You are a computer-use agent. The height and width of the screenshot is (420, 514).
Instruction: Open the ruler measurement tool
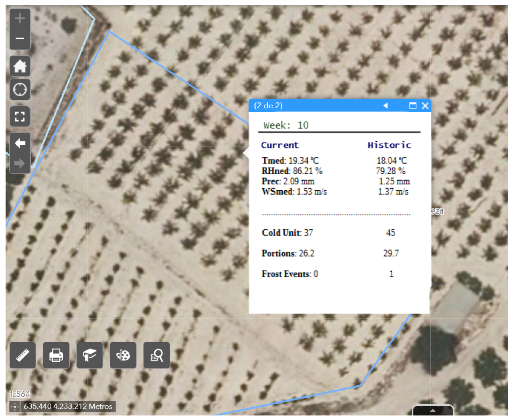tap(23, 355)
